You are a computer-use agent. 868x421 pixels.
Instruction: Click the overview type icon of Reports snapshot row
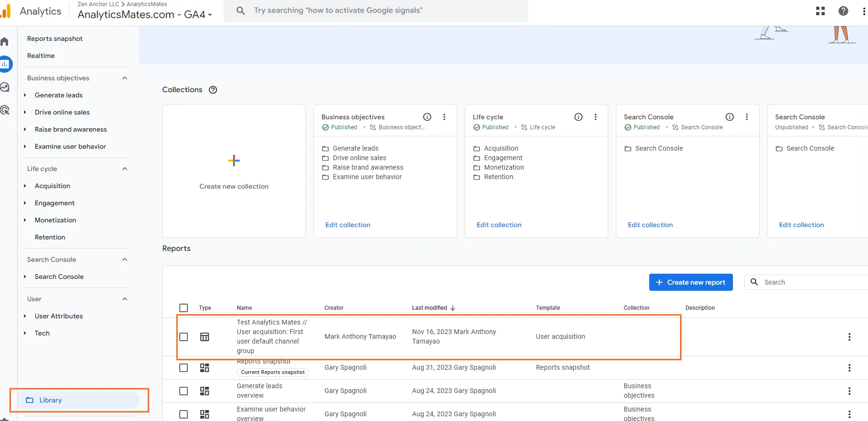coord(205,368)
